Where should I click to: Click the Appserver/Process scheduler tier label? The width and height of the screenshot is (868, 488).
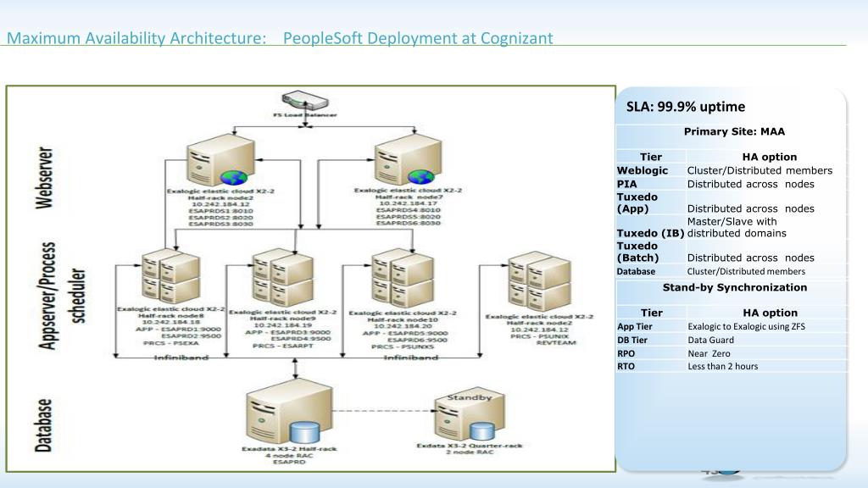(x=61, y=296)
